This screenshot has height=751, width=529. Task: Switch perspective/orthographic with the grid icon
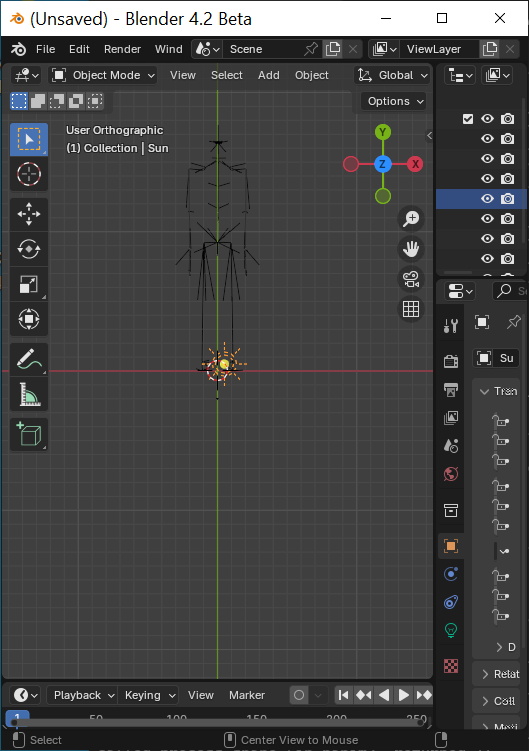411,309
